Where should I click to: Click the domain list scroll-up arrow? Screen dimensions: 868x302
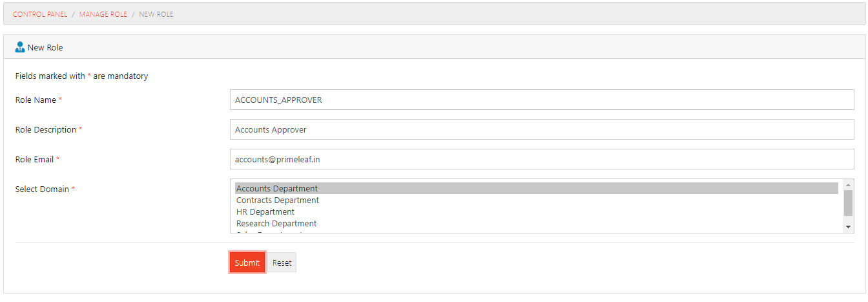(849, 185)
